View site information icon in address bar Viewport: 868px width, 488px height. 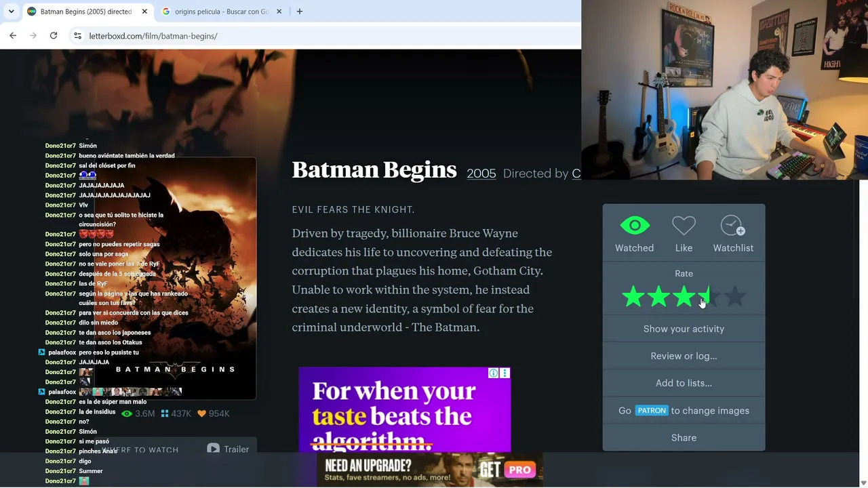pyautogui.click(x=78, y=36)
